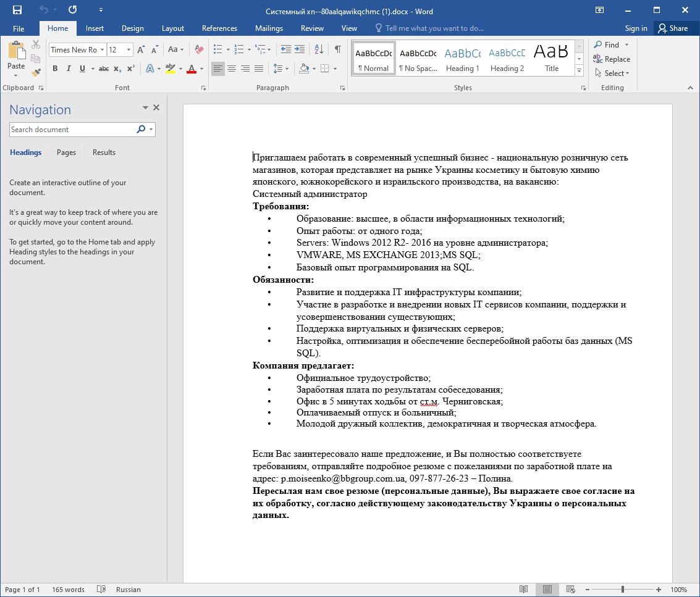Image resolution: width=700 pixels, height=597 pixels.
Task: Click the Redo/Repeat icon
Action: 72,9
